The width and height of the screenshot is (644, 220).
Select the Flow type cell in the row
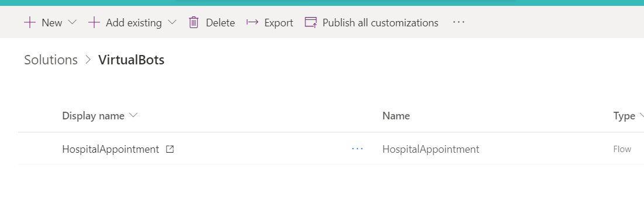(x=622, y=149)
